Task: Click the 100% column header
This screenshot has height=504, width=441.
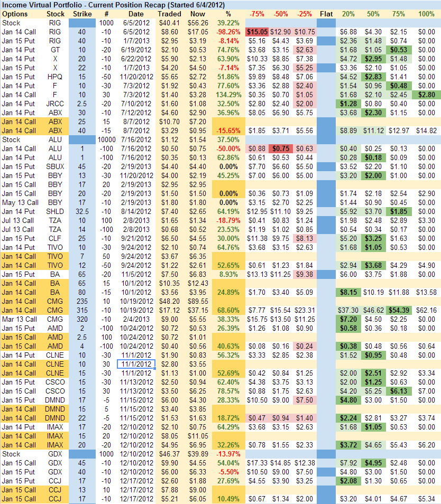Action: click(426, 14)
